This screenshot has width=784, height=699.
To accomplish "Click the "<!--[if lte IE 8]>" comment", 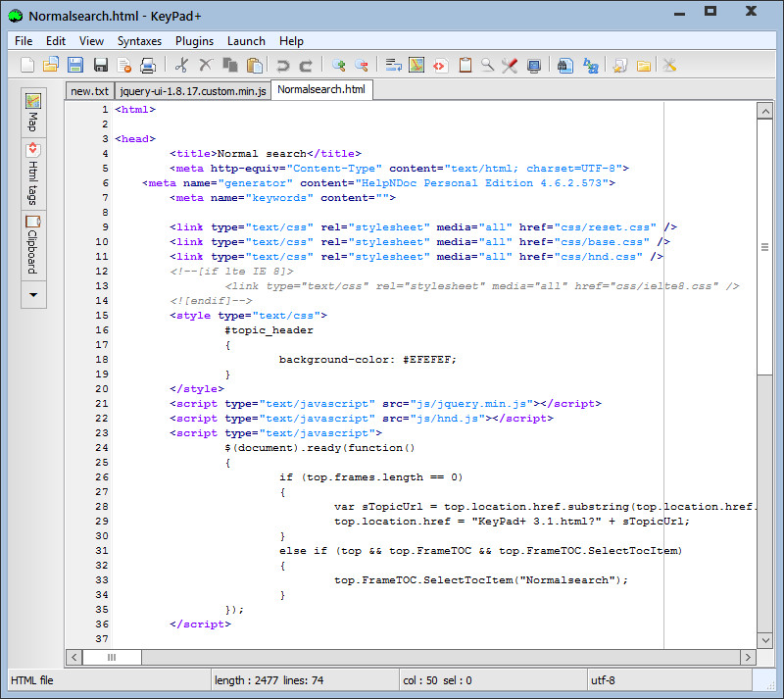I will click(231, 272).
